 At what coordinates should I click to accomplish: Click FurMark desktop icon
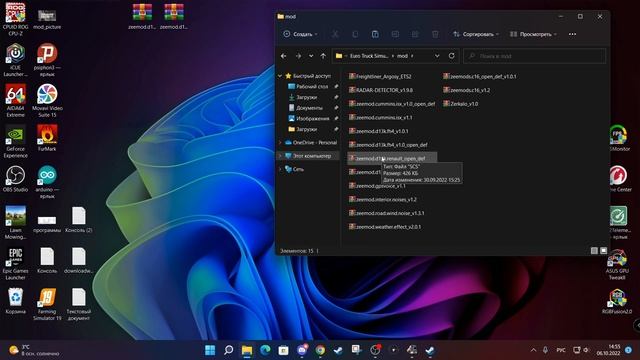click(x=47, y=138)
